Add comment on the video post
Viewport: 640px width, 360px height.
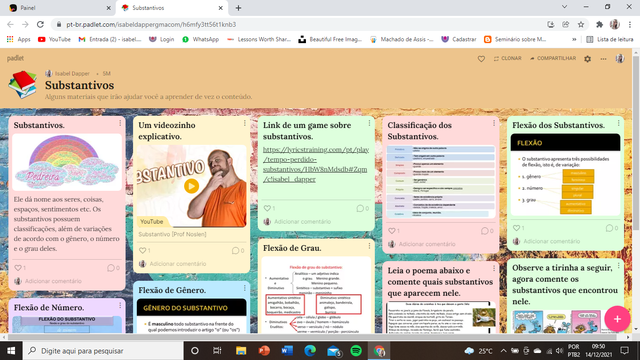coord(178,264)
